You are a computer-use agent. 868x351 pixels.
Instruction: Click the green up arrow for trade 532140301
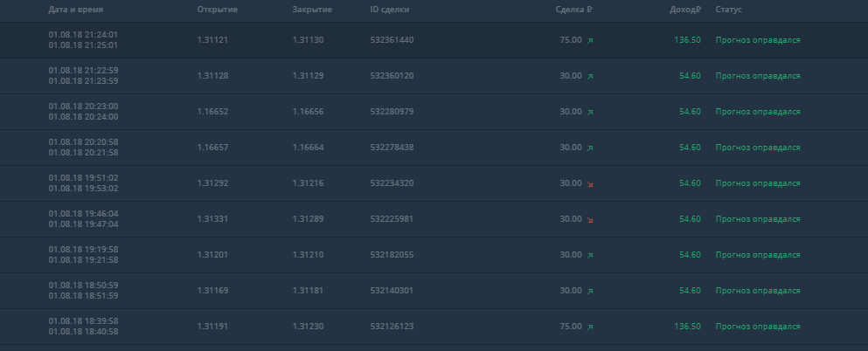[x=590, y=292]
